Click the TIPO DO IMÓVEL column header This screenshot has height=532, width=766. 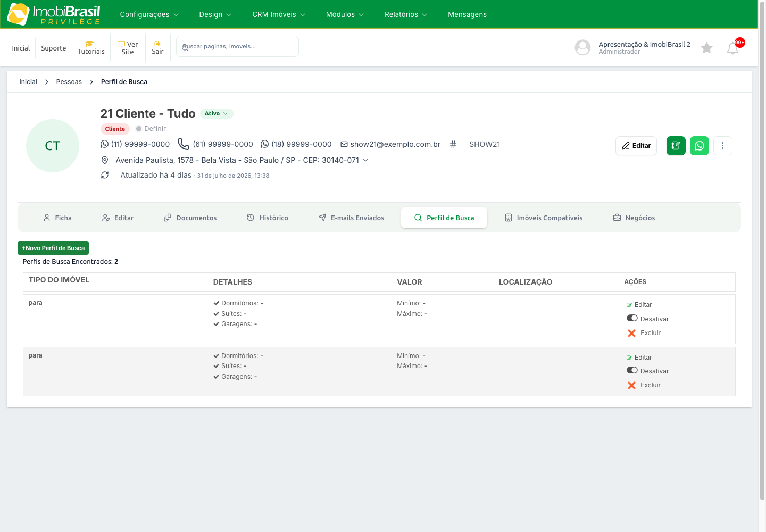point(59,280)
